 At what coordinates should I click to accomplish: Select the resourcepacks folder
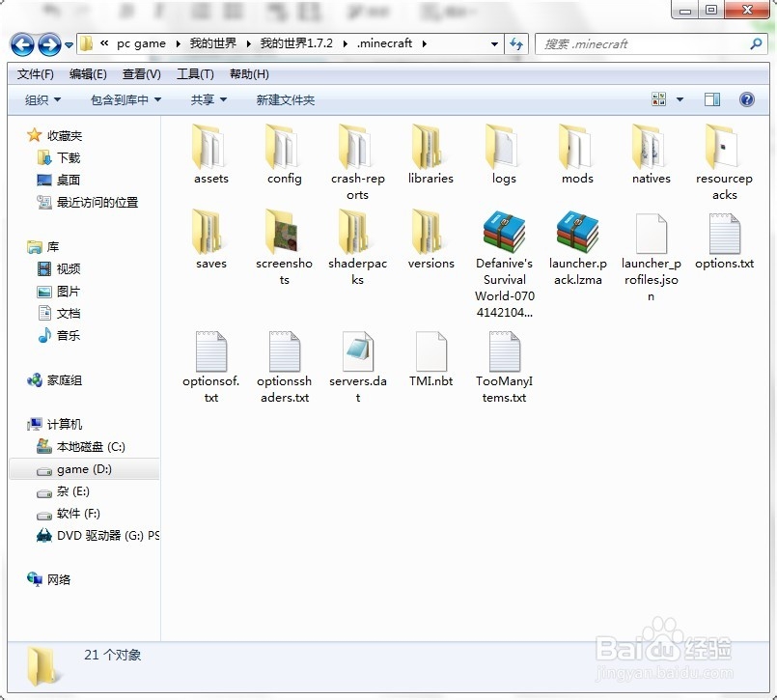(725, 162)
